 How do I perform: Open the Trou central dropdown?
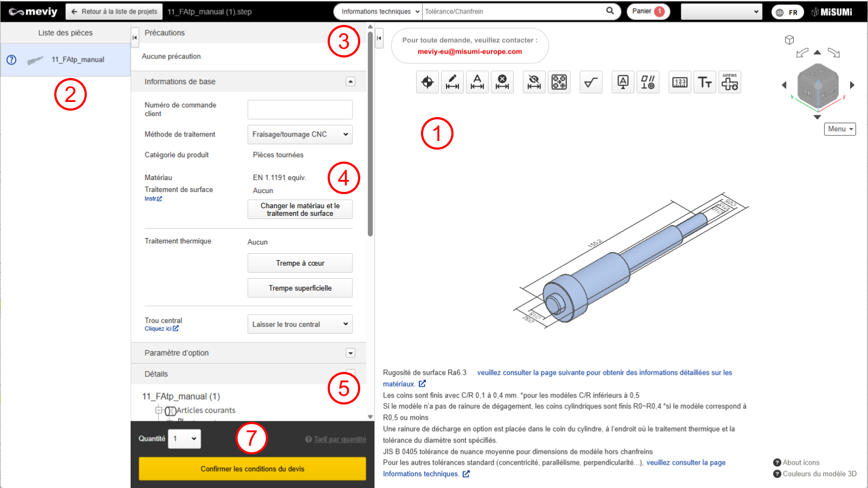pos(299,324)
